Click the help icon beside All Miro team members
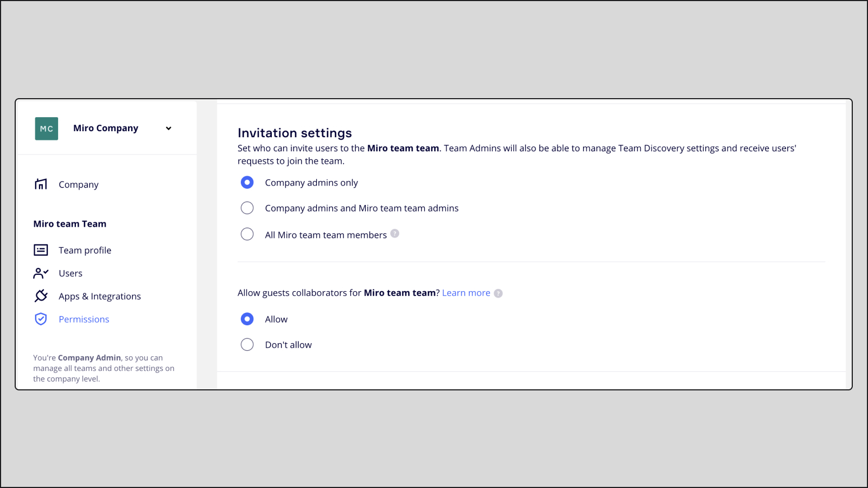 coord(395,234)
